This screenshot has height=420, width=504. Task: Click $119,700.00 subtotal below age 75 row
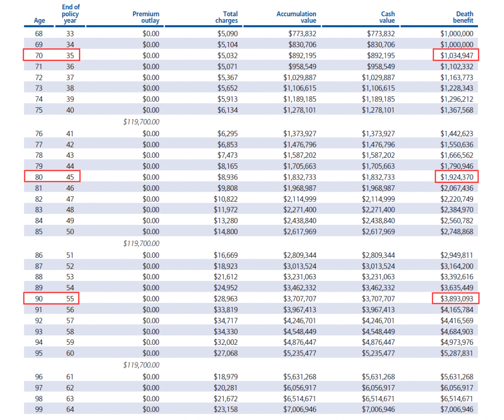point(141,121)
